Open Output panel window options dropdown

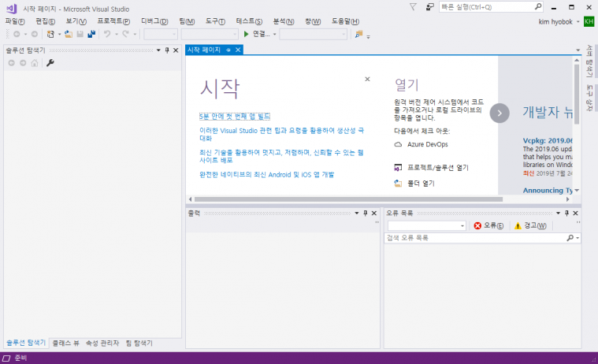coord(357,213)
